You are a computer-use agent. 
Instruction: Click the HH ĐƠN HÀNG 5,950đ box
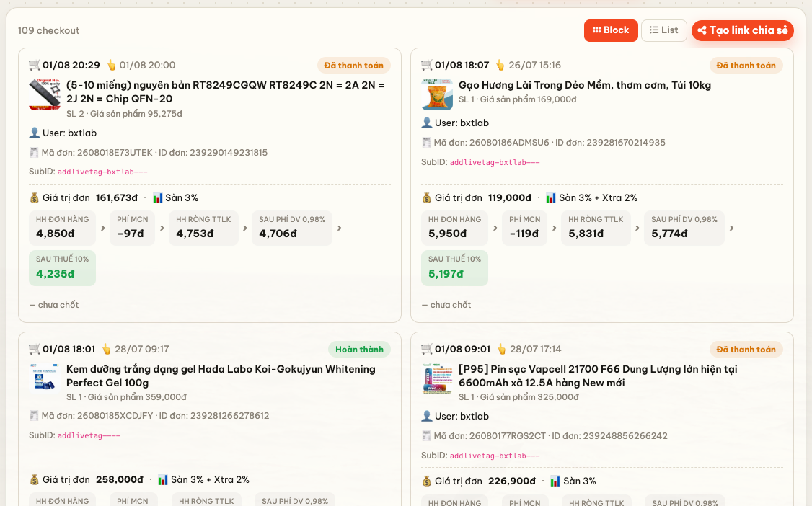pyautogui.click(x=455, y=228)
